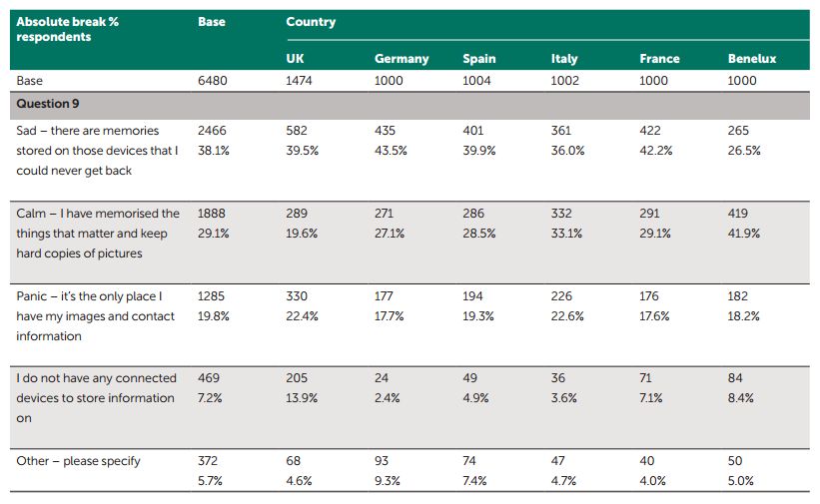Click the total base value 6480
This screenshot has width=820, height=504.
[x=213, y=81]
